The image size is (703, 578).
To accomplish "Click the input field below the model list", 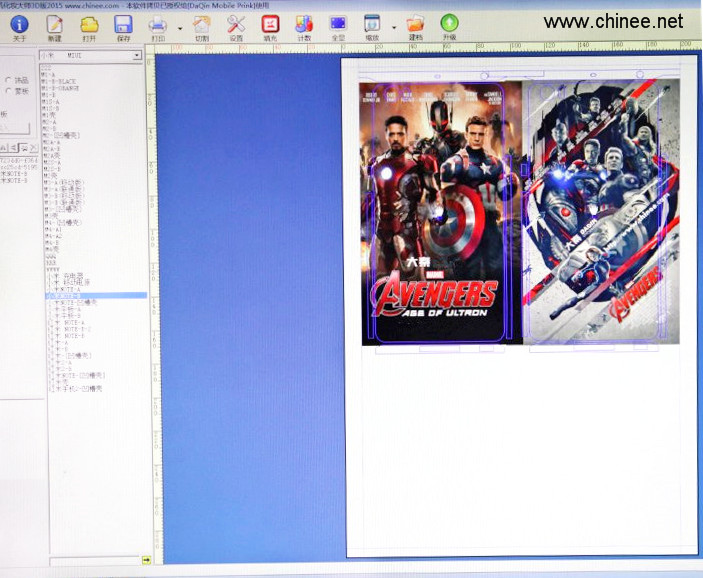I will coord(95,561).
